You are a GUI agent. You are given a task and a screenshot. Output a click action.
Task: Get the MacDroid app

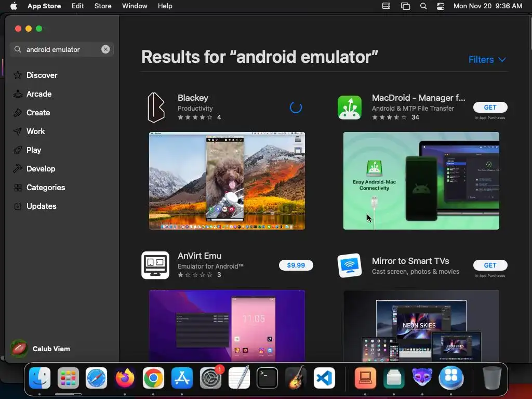490,107
